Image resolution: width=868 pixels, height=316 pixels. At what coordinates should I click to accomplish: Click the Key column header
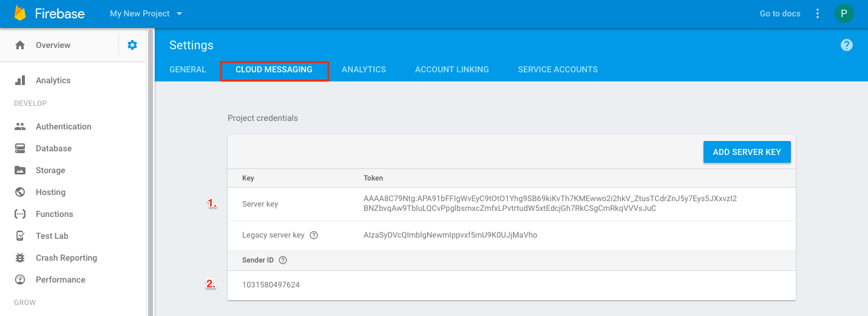[248, 178]
